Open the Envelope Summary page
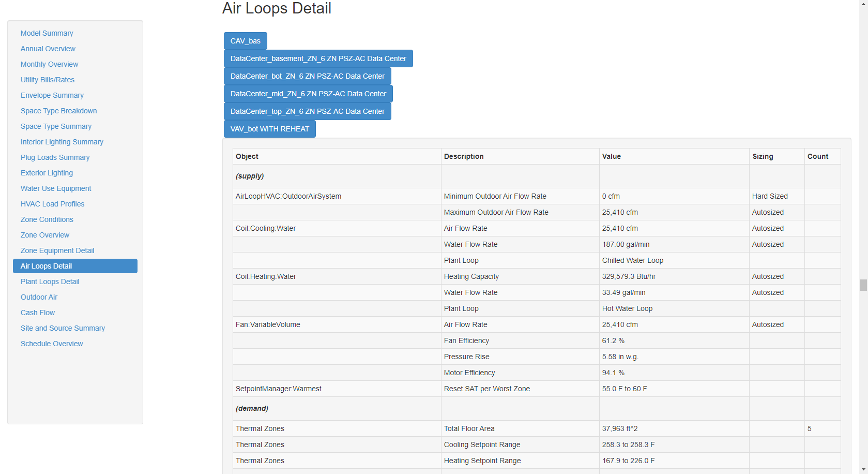The width and height of the screenshot is (868, 474). pos(52,95)
